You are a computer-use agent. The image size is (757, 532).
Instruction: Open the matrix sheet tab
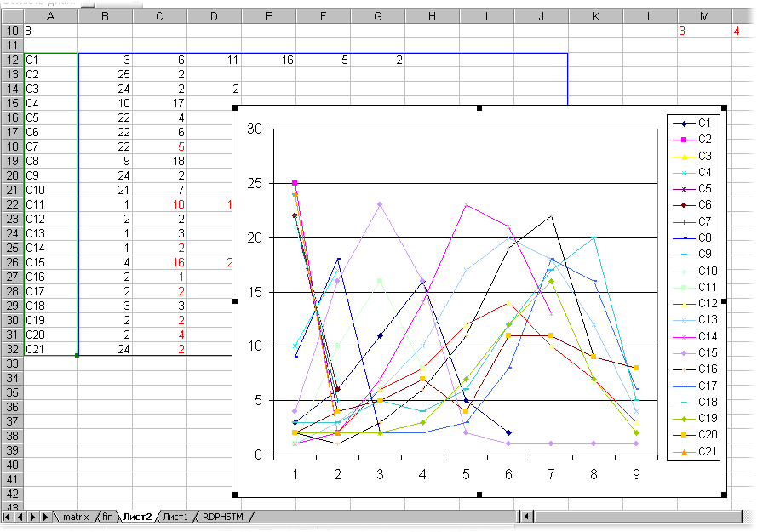pyautogui.click(x=75, y=517)
